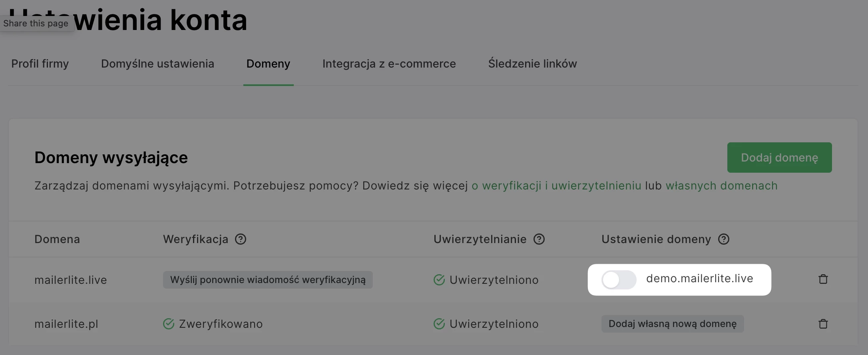Click the Uwierzytelnianie help question-mark icon
This screenshot has width=868, height=355.
539,239
